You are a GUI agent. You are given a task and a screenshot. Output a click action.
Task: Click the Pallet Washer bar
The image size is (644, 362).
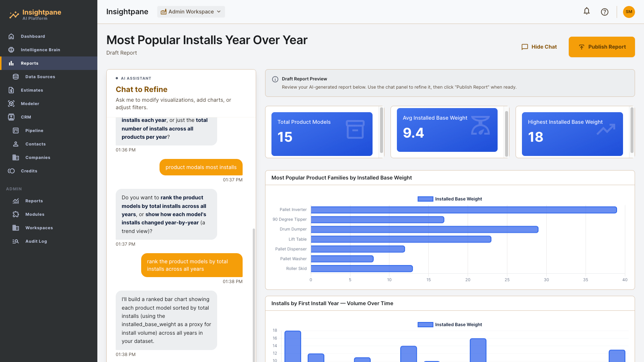coord(342,259)
